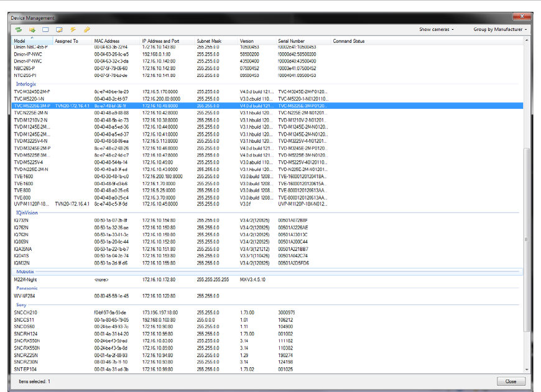This screenshot has height=392, width=541.
Task: Sort by the Serial Number column header
Action: [303, 40]
